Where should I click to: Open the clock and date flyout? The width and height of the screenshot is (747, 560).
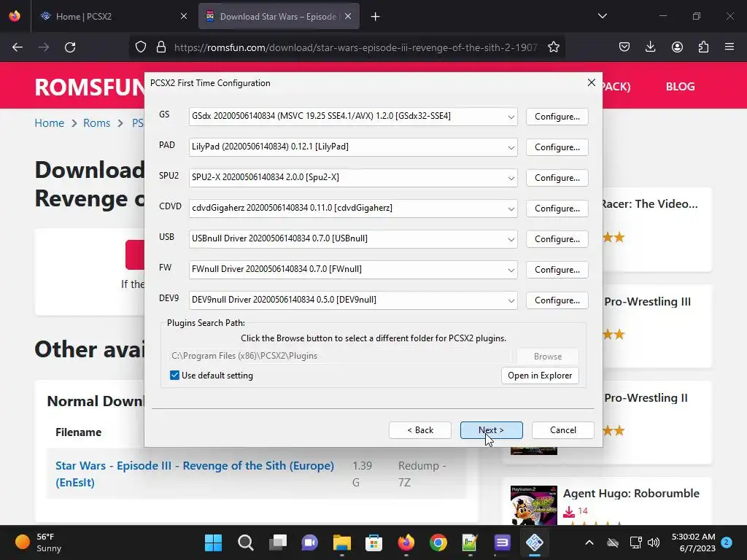pyautogui.click(x=694, y=542)
